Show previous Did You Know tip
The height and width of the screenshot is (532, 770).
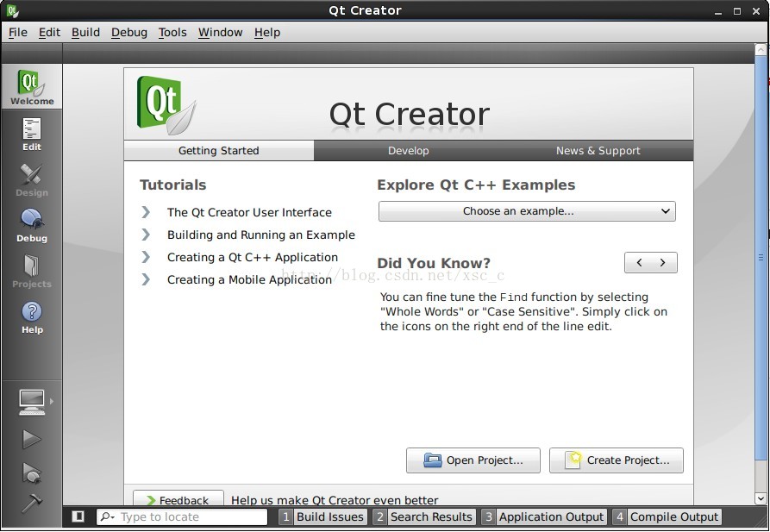638,262
